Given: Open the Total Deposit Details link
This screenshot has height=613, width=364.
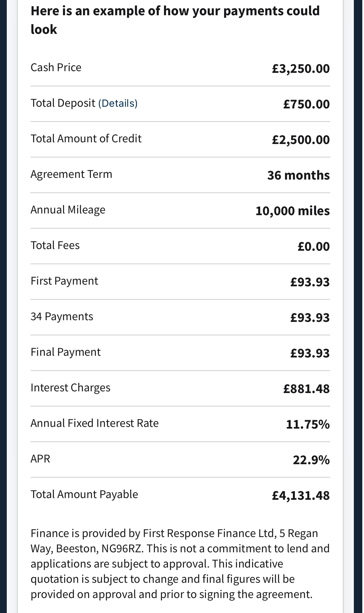Looking at the screenshot, I should pyautogui.click(x=118, y=103).
